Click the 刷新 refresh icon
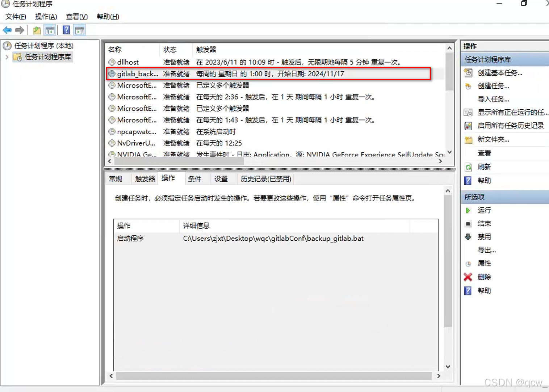 (468, 167)
